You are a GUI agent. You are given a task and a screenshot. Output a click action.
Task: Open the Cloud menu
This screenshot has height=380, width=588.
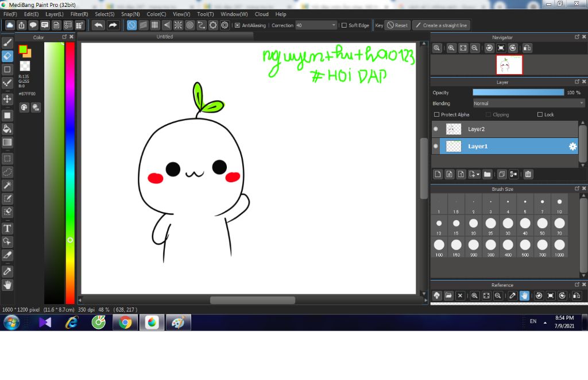(261, 14)
